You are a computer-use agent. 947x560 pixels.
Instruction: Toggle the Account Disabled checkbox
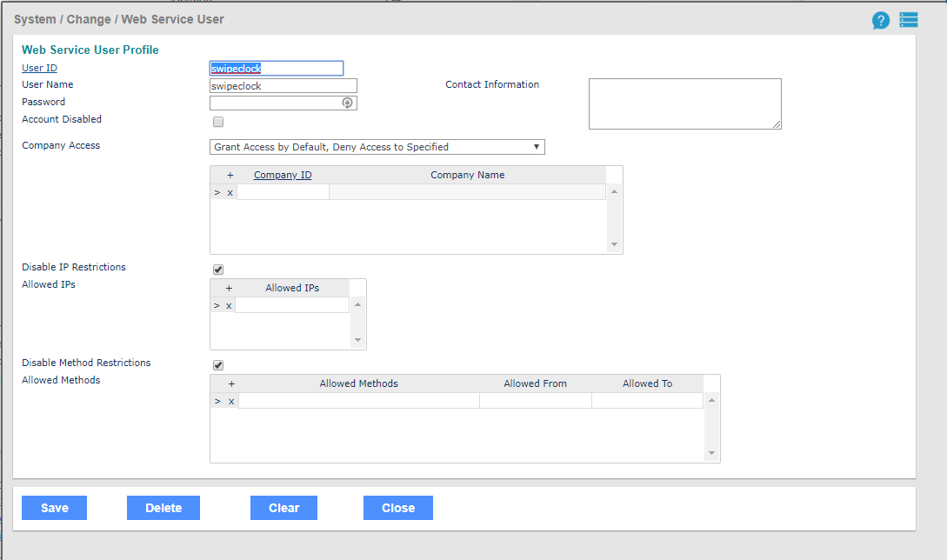(218, 122)
